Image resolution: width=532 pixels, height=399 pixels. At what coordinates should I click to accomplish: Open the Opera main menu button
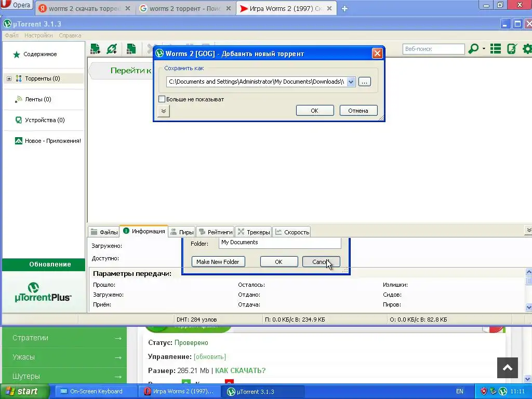[16, 5]
